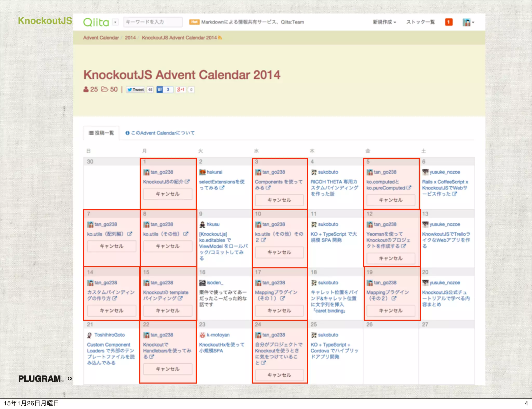The image size is (532, 409).
Task: Click キャンセル button on day 15
Action: 168,311
